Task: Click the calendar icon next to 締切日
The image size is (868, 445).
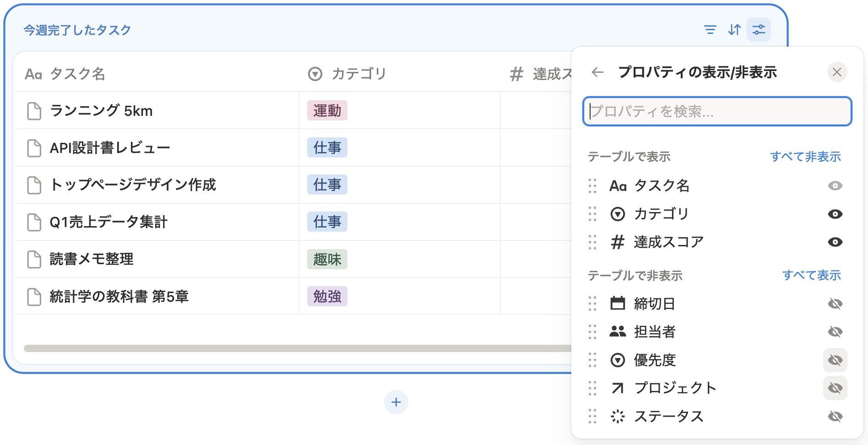Action: [618, 304]
